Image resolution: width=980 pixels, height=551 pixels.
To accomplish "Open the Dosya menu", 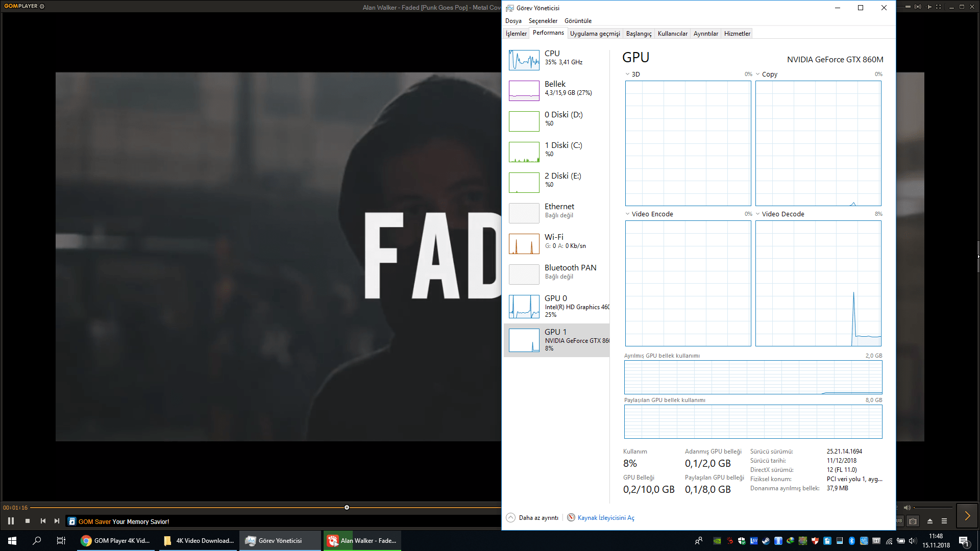I will pyautogui.click(x=513, y=21).
